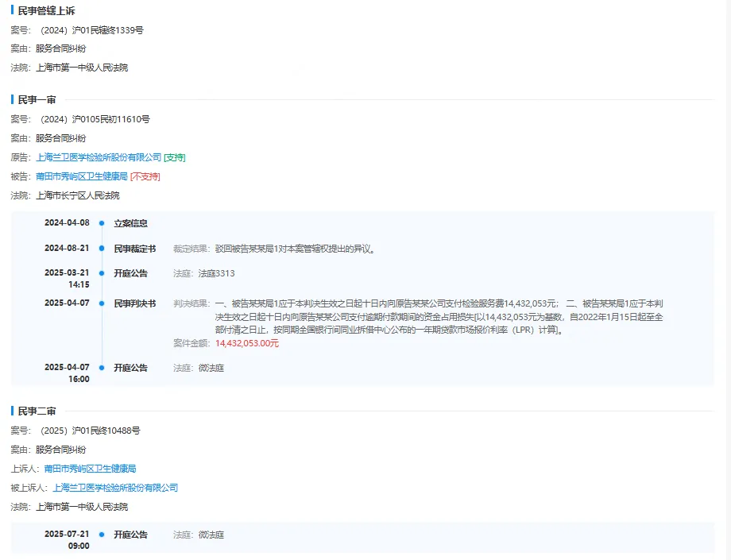Click 开庭公告 label for 2025-07-21 09:00
Viewport: 731px width, 560px height.
[x=130, y=535]
